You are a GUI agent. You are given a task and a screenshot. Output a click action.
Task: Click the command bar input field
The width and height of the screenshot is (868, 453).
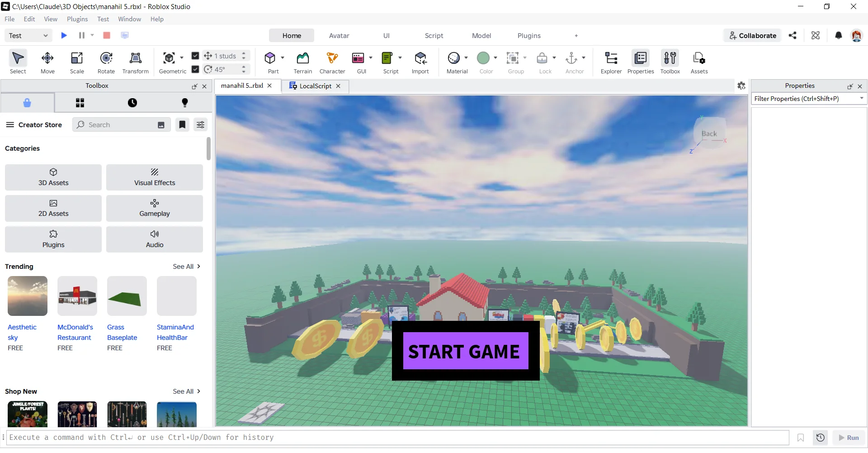click(398, 438)
